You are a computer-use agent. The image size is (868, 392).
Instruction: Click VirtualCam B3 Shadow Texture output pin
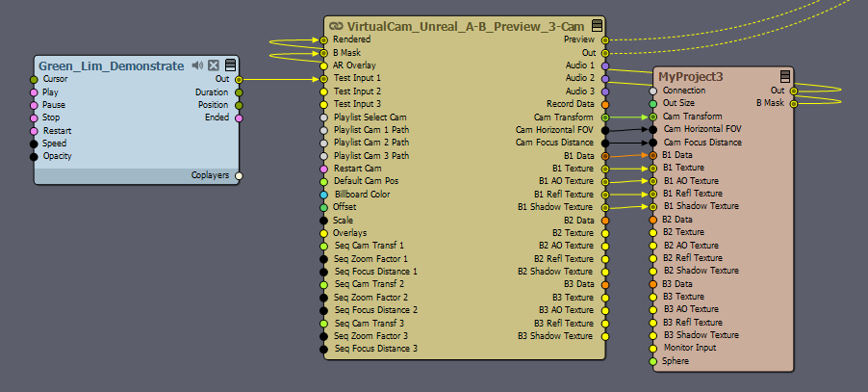[x=605, y=336]
